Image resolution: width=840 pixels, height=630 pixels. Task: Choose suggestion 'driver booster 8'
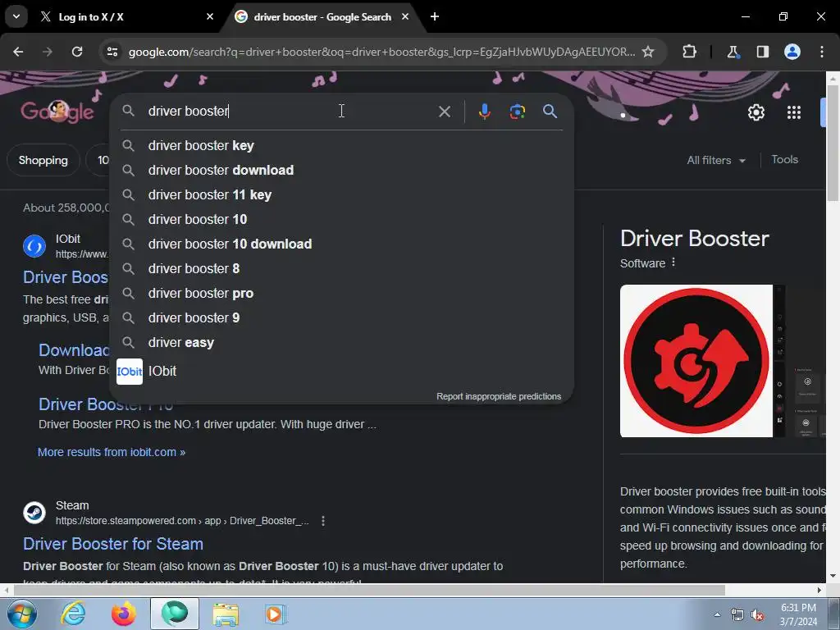pyautogui.click(x=341, y=268)
